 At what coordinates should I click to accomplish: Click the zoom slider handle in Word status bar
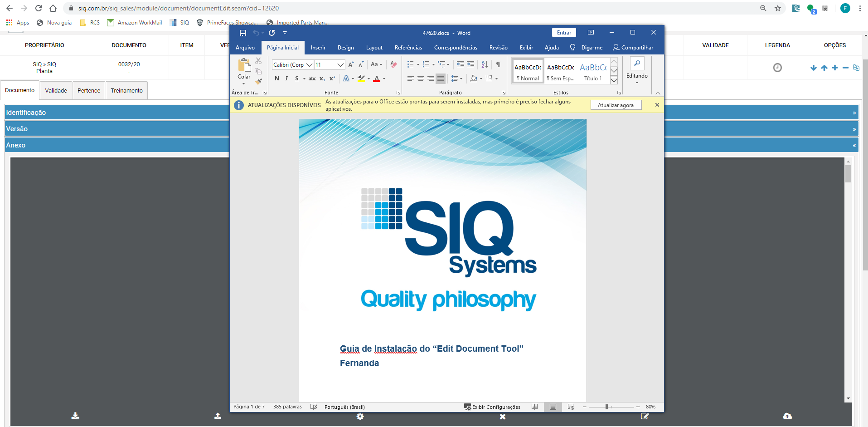pyautogui.click(x=606, y=407)
